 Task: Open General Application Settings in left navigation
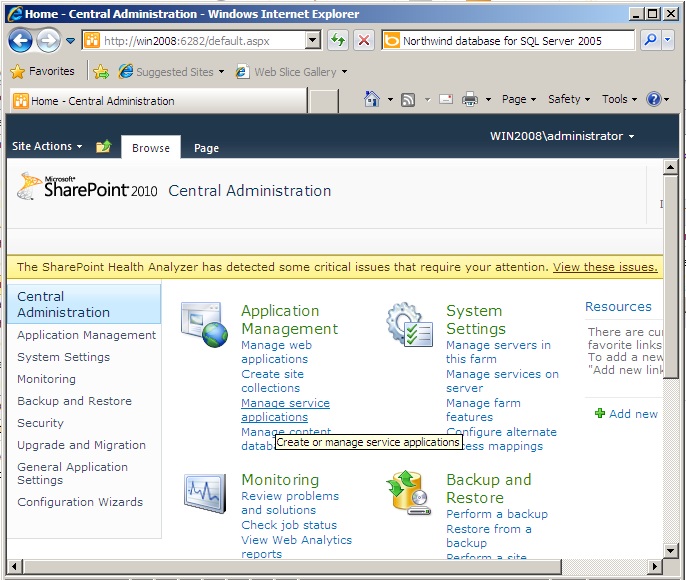click(x=73, y=473)
